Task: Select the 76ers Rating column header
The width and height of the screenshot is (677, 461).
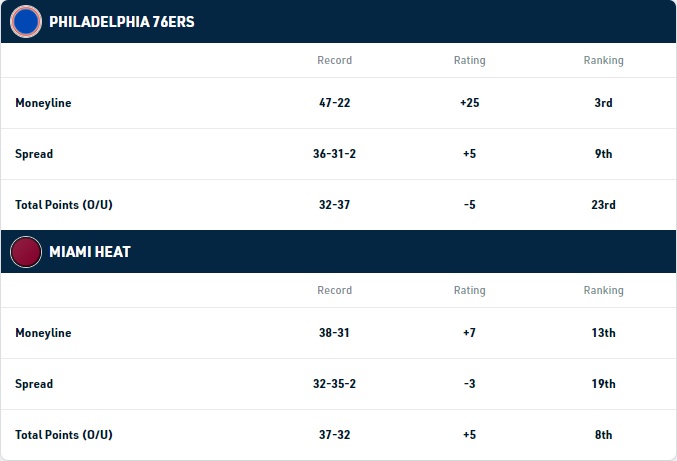Action: click(x=469, y=60)
